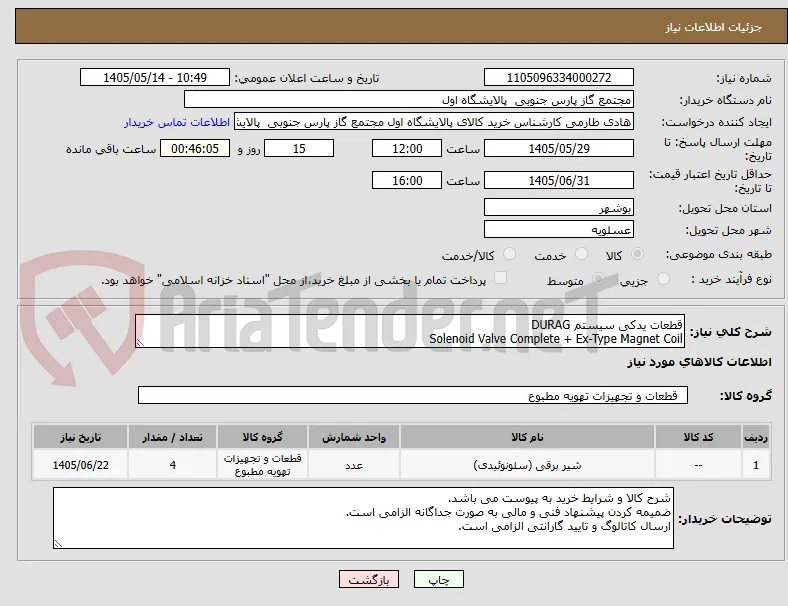Click the validity time field 16:00

(x=407, y=180)
